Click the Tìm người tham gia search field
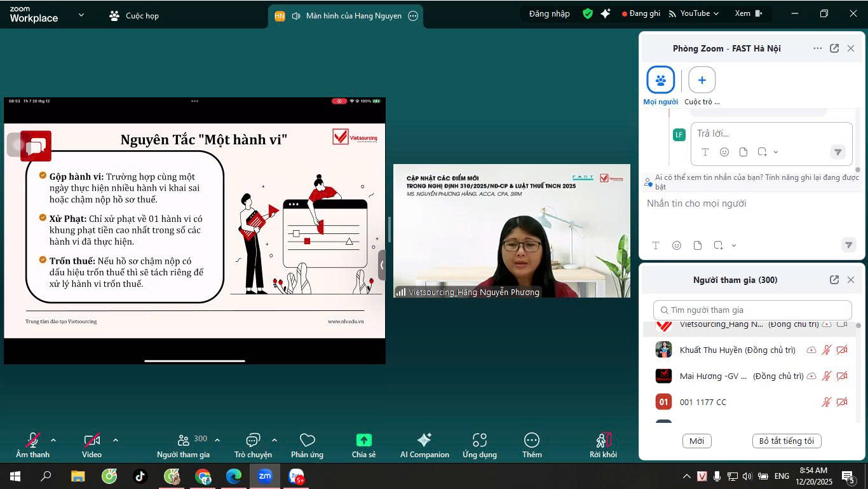Image resolution: width=868 pixels, height=489 pixels. (x=752, y=310)
